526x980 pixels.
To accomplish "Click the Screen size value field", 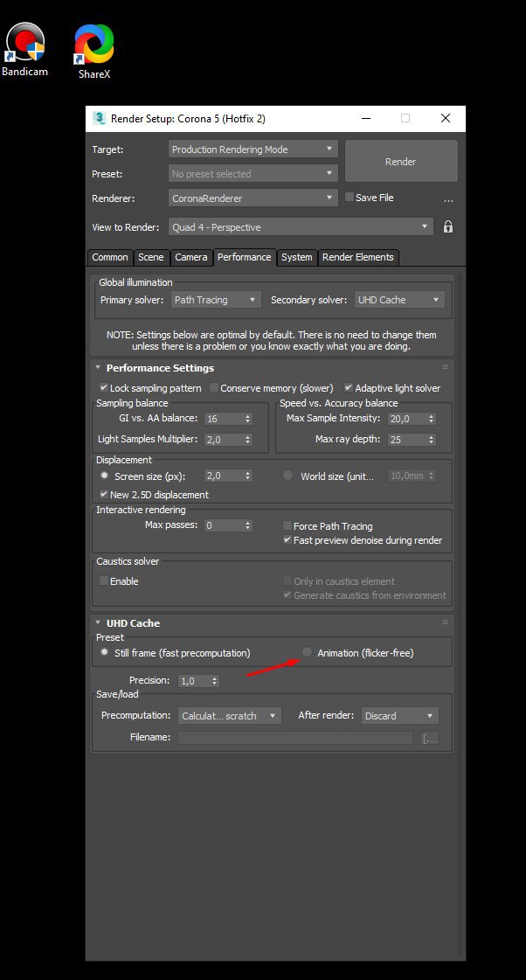I will click(224, 476).
